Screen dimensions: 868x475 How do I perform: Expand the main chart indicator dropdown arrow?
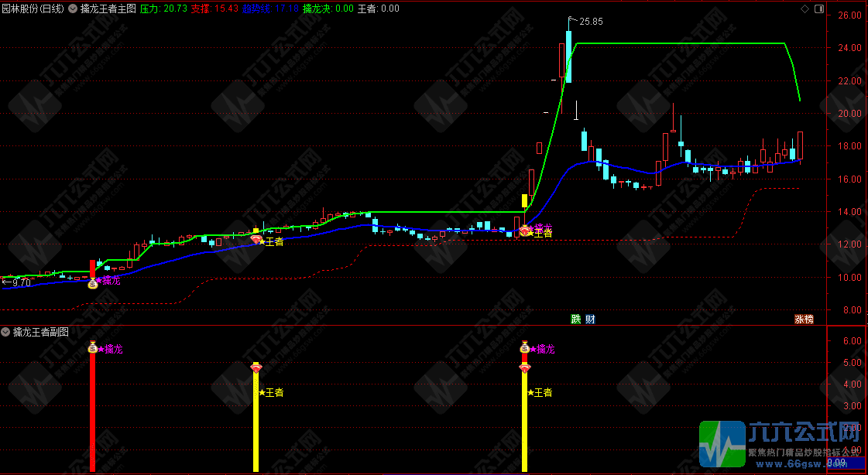pos(72,9)
